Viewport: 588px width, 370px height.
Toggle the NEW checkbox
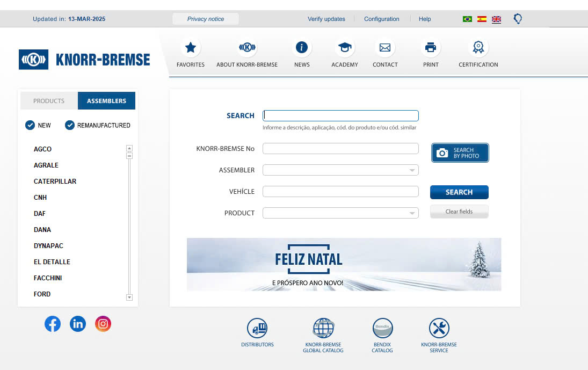click(x=30, y=125)
